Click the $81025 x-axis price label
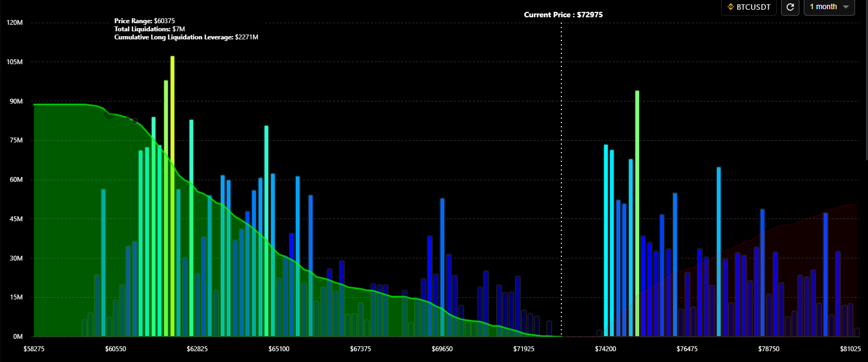The image size is (868, 362). [x=850, y=349]
